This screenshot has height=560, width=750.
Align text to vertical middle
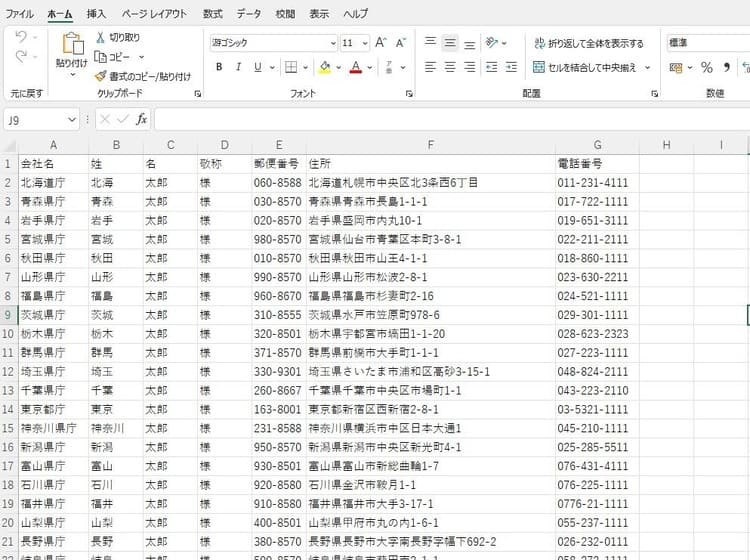[450, 43]
